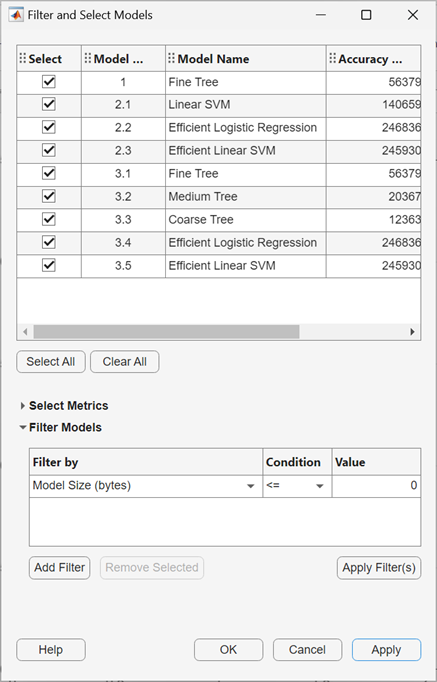Click the Clear All button
Screen dimensions: 437x682
pos(125,362)
